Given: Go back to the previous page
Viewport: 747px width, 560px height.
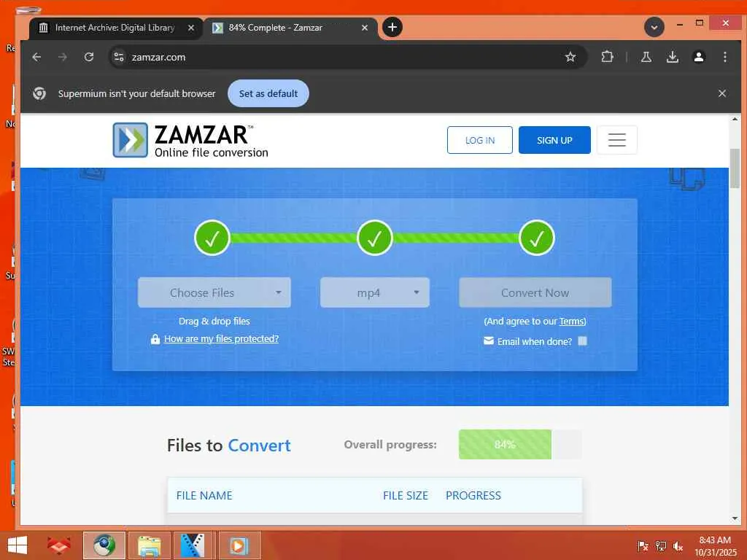Looking at the screenshot, I should click(36, 57).
